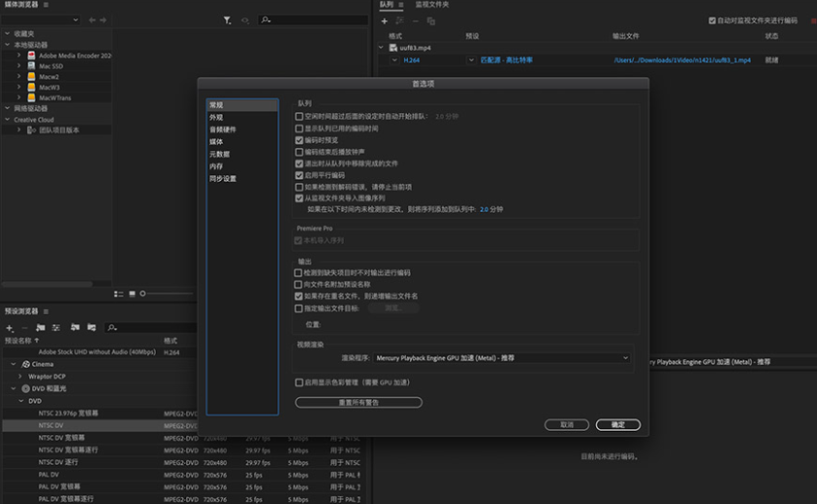Select 媒体 in Preferences category list
The image size is (817, 504).
click(x=242, y=142)
